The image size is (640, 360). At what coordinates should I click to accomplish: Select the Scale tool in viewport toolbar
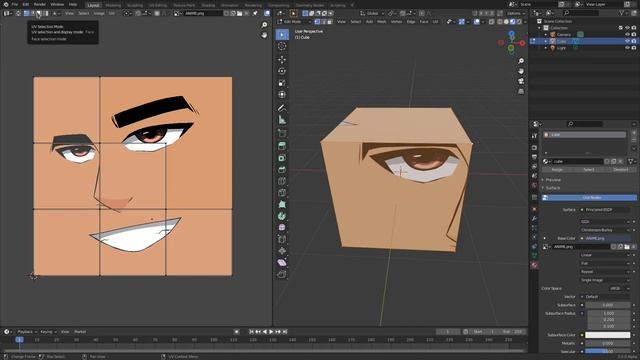click(282, 83)
